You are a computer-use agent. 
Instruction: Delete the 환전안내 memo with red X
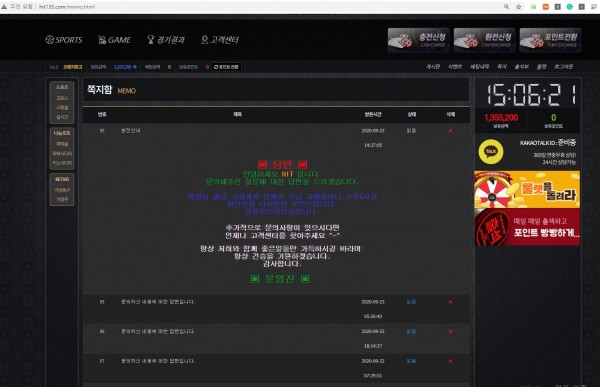[450, 131]
